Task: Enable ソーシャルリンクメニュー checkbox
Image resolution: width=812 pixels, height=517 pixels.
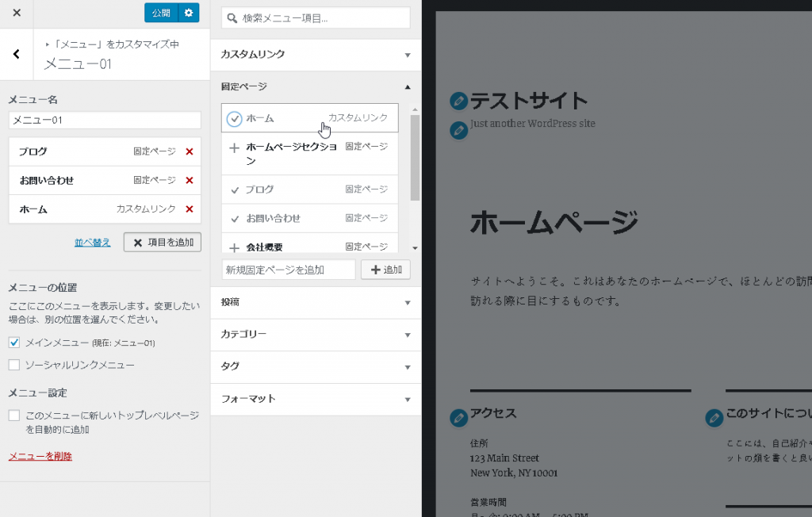Action: 14,365
